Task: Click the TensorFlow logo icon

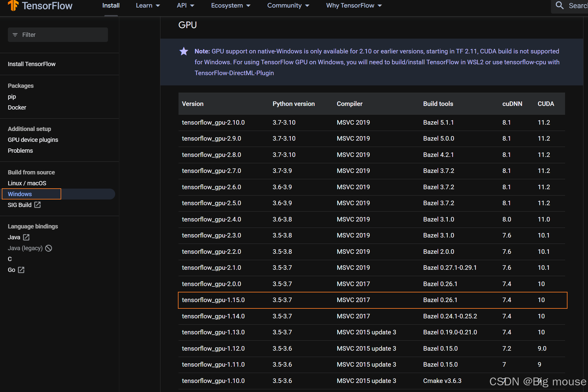Action: click(13, 5)
